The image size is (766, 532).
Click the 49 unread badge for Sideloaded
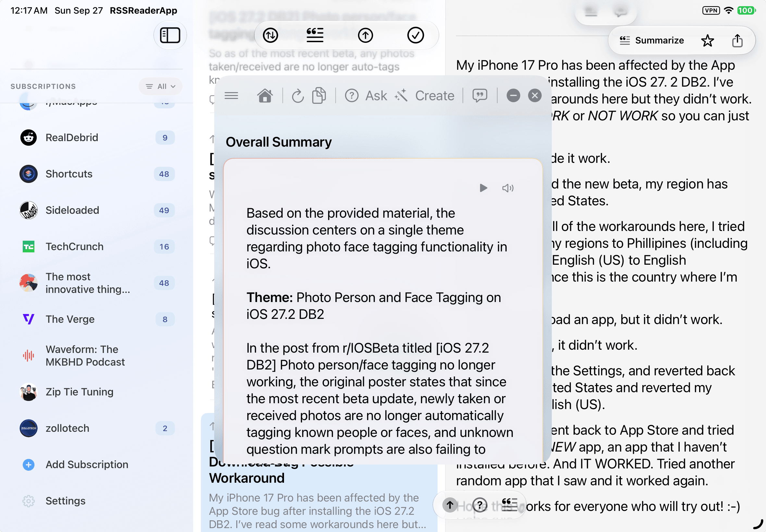pos(164,210)
